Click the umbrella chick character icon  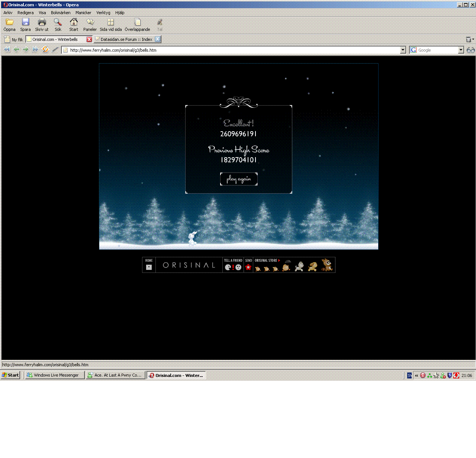point(286,266)
